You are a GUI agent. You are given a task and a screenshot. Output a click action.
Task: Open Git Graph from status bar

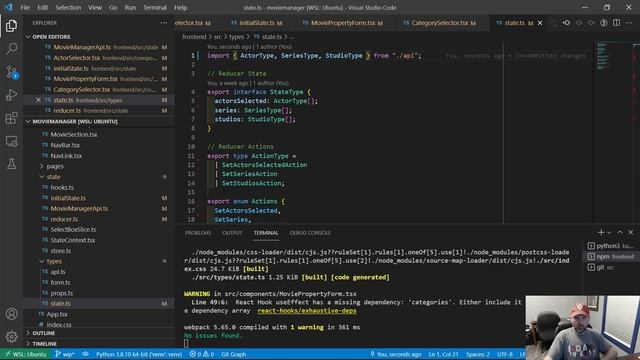coord(233,354)
